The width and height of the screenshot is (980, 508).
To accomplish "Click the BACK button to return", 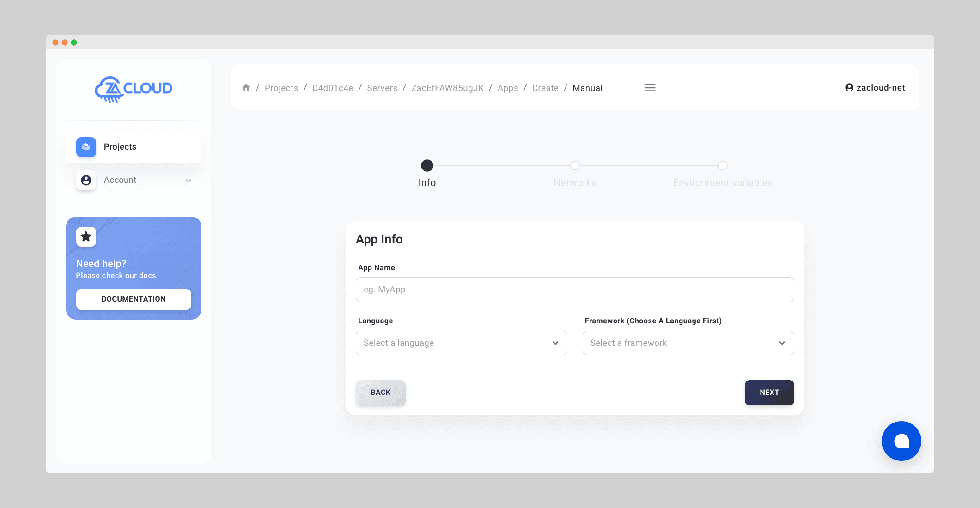I will click(380, 392).
